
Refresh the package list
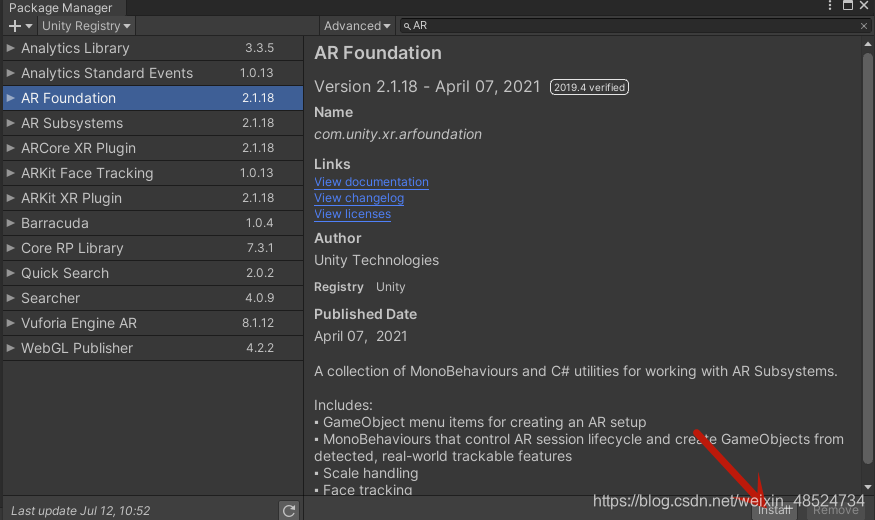point(289,510)
